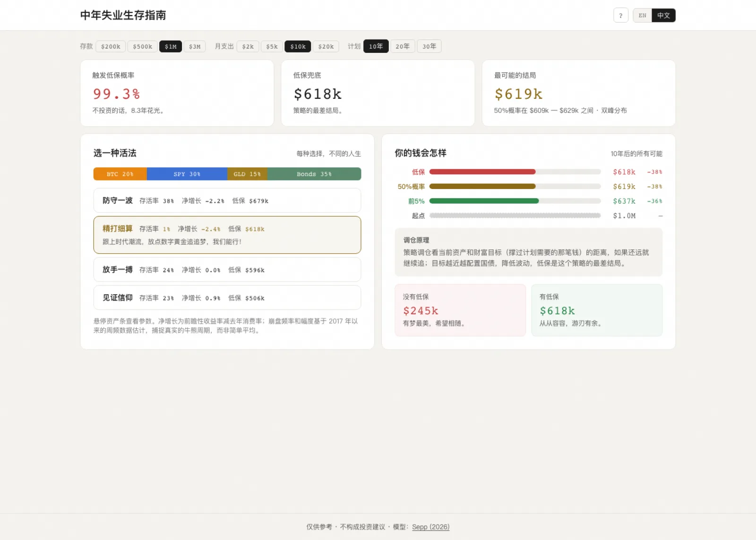Expand the 放手一搏 strategy card
756x540 pixels.
click(x=227, y=270)
